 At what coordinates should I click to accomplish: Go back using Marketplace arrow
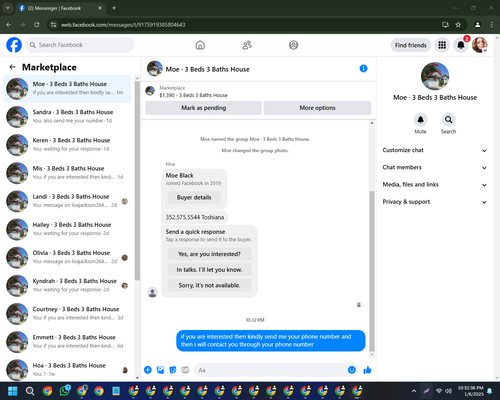[x=13, y=67]
